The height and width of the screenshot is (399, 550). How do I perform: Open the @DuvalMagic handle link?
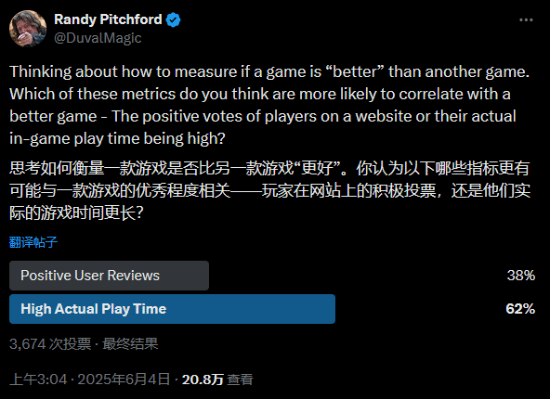click(98, 38)
